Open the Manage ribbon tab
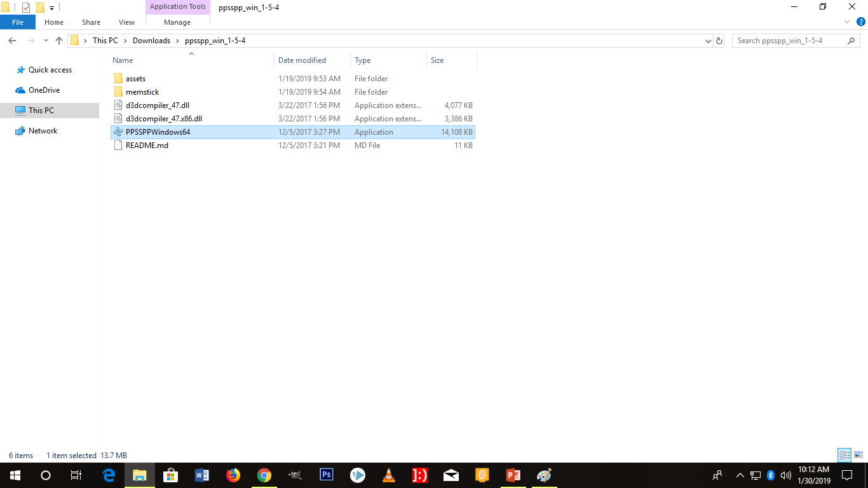 pos(177,22)
